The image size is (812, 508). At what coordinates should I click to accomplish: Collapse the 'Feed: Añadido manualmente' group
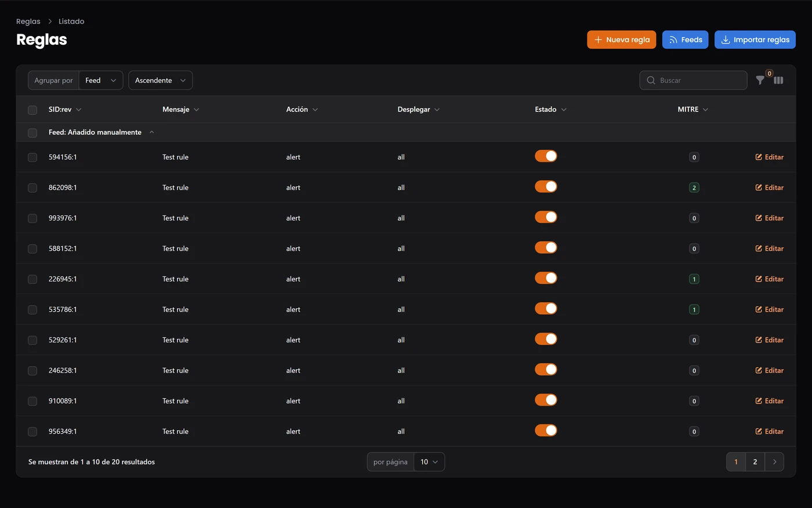(151, 132)
